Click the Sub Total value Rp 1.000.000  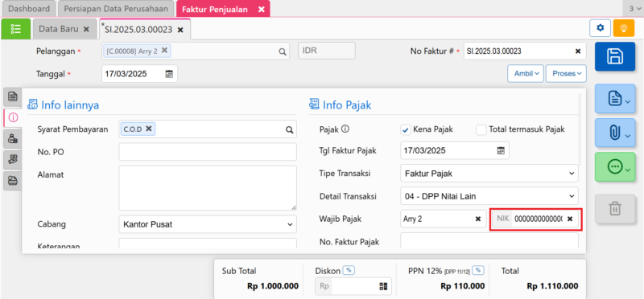[273, 286]
